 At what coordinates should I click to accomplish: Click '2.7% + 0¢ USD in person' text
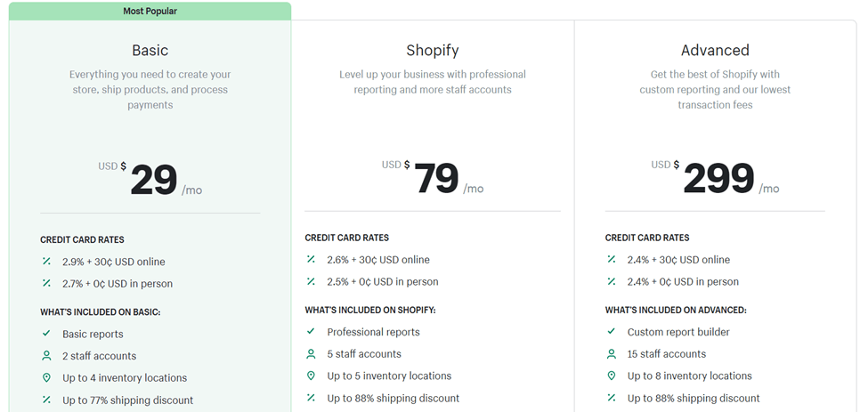pos(118,284)
